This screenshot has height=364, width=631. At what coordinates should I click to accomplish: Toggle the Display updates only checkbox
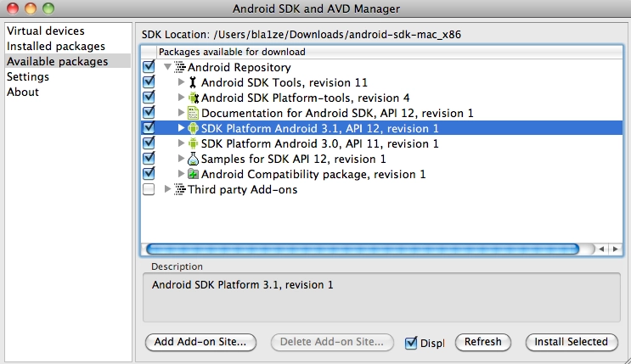(x=411, y=343)
